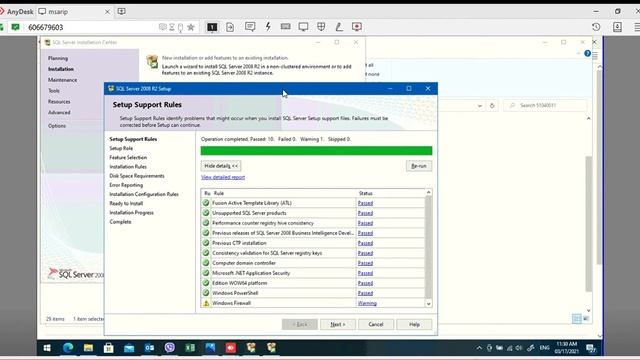Open Outlook from taskbar
Viewport: 640px width, 360px height.
click(149, 348)
